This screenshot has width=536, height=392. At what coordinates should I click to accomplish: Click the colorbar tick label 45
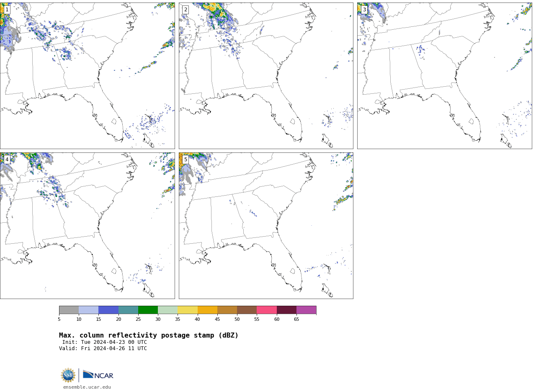[217, 320]
